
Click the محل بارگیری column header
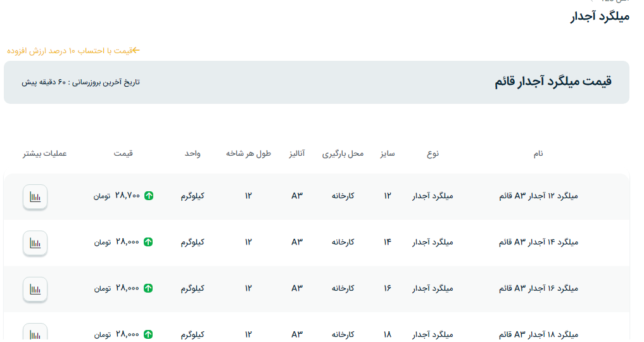[x=343, y=154]
